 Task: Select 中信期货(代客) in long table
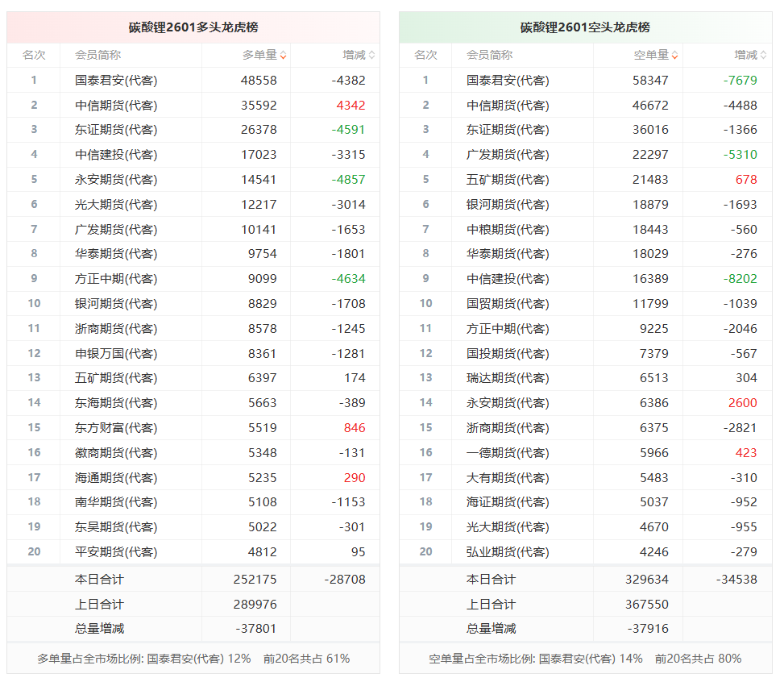(x=116, y=105)
